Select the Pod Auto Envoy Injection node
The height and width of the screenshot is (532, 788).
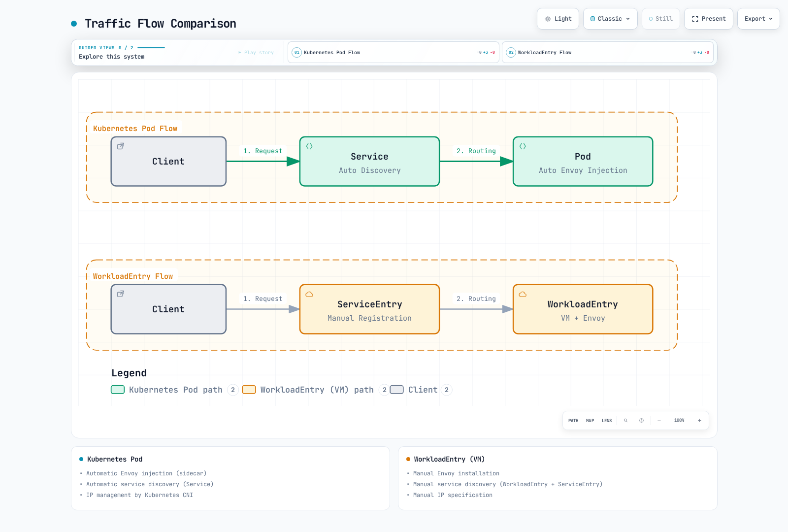(583, 162)
